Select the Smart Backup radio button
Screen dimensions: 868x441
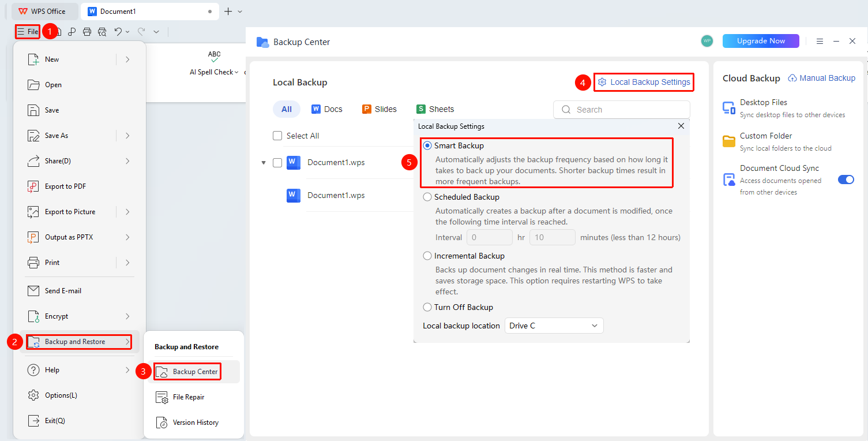[427, 145]
